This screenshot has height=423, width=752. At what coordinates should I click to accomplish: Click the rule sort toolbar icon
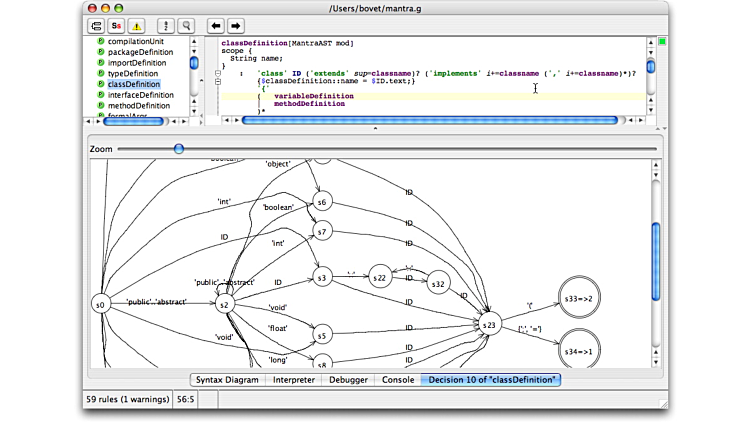(96, 25)
